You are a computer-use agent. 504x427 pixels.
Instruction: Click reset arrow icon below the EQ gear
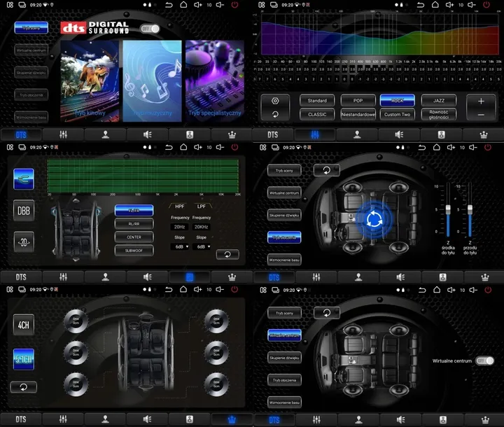(275, 114)
